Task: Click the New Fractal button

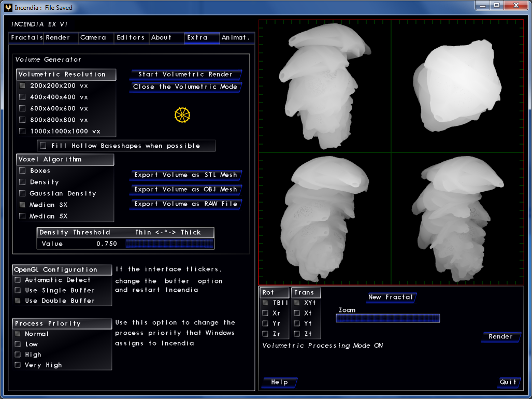Action: (x=391, y=297)
